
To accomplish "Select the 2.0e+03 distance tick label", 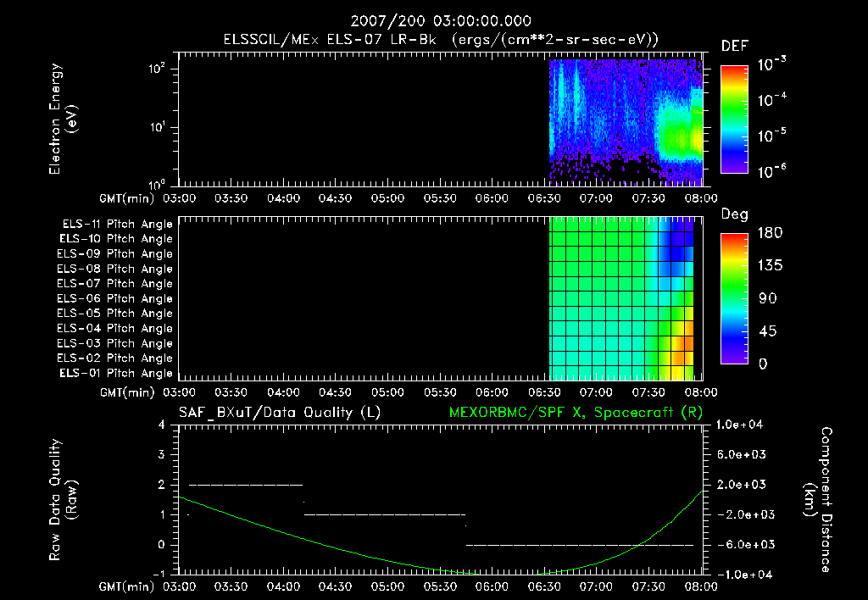I will [x=742, y=485].
